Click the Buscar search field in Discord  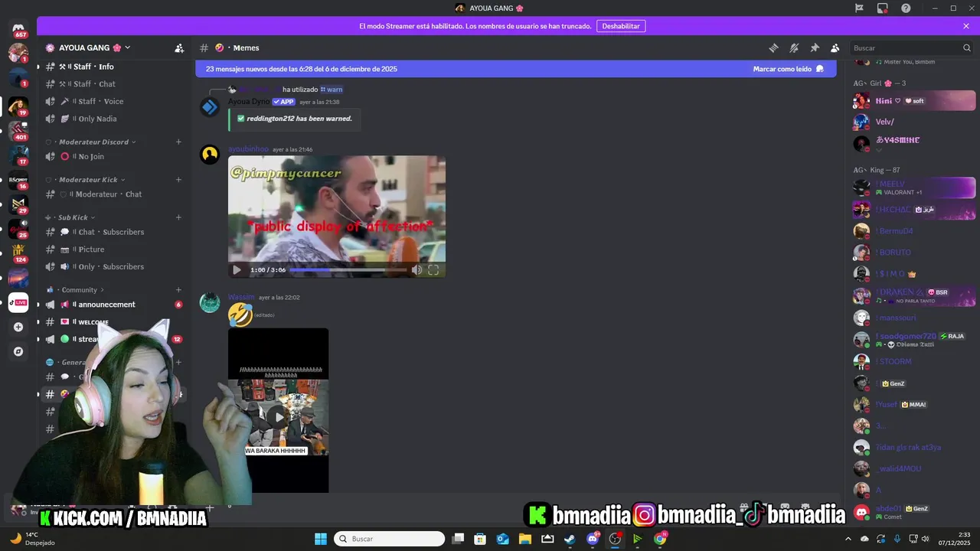click(x=911, y=47)
